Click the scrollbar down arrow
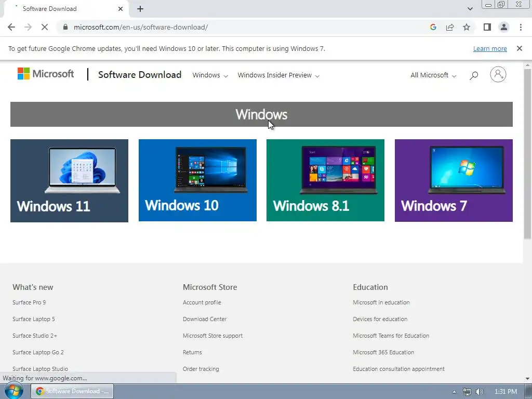532x399 pixels. (528, 379)
